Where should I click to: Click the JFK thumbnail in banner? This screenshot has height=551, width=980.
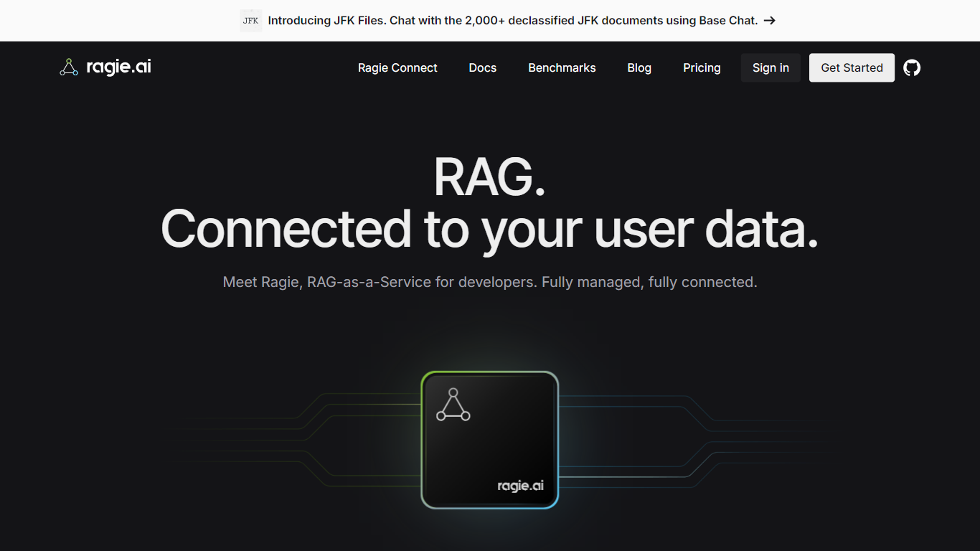251,21
